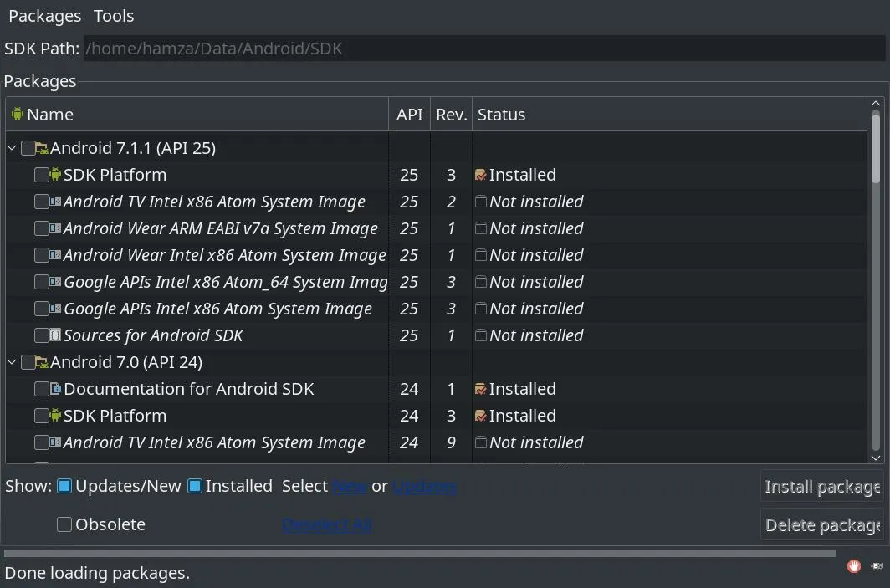Click the red stop hand icon in status bar
Viewport: 890px width, 588px height.
[x=854, y=566]
